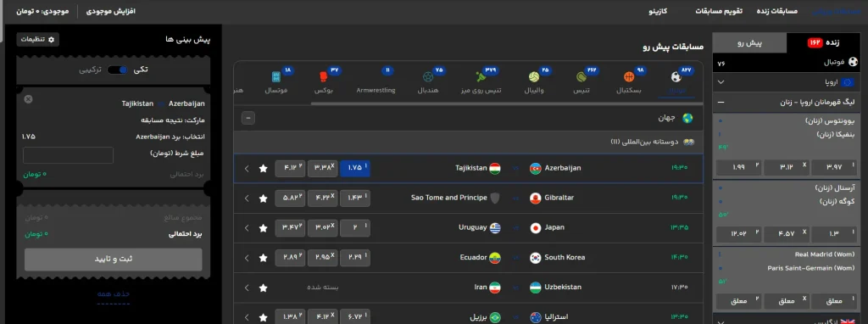The image size is (868, 324).
Task: Select odds 12.02 in Arsenal women match
Action: (739, 234)
